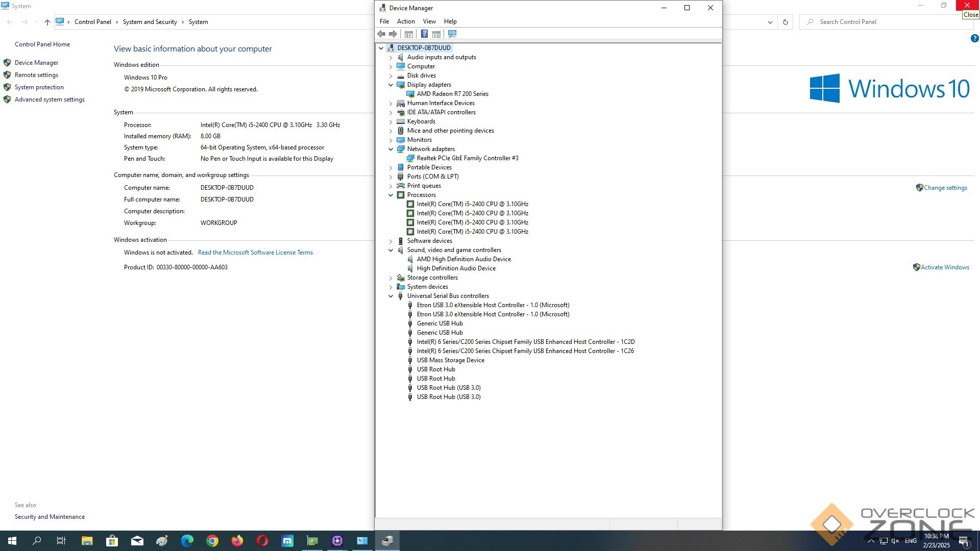The height and width of the screenshot is (551, 980).
Task: Click Show/Hide Console Tree toolbar icon
Action: coord(409,34)
